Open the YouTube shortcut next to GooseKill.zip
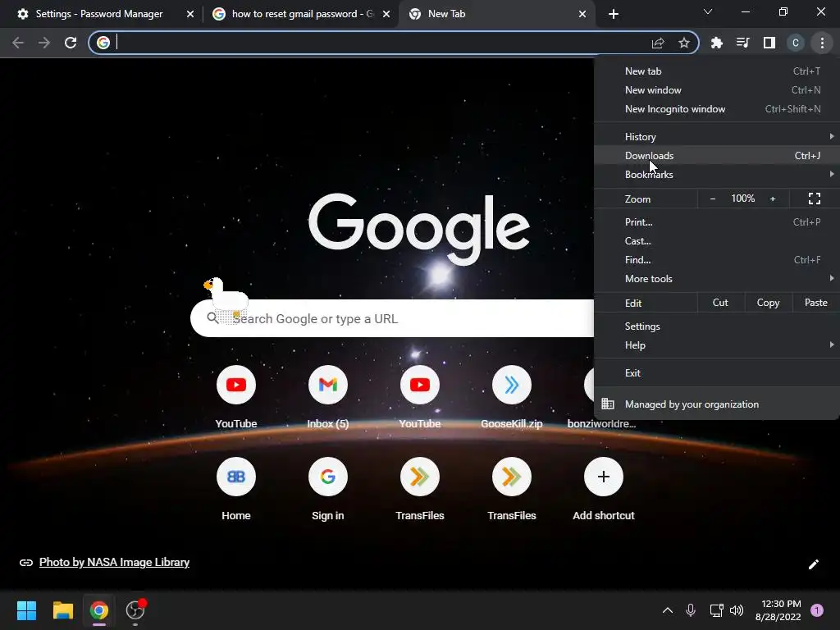The image size is (840, 630). pyautogui.click(x=419, y=385)
